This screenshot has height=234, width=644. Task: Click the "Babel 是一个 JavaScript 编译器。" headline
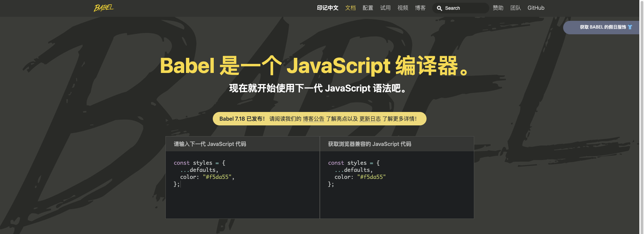click(314, 66)
